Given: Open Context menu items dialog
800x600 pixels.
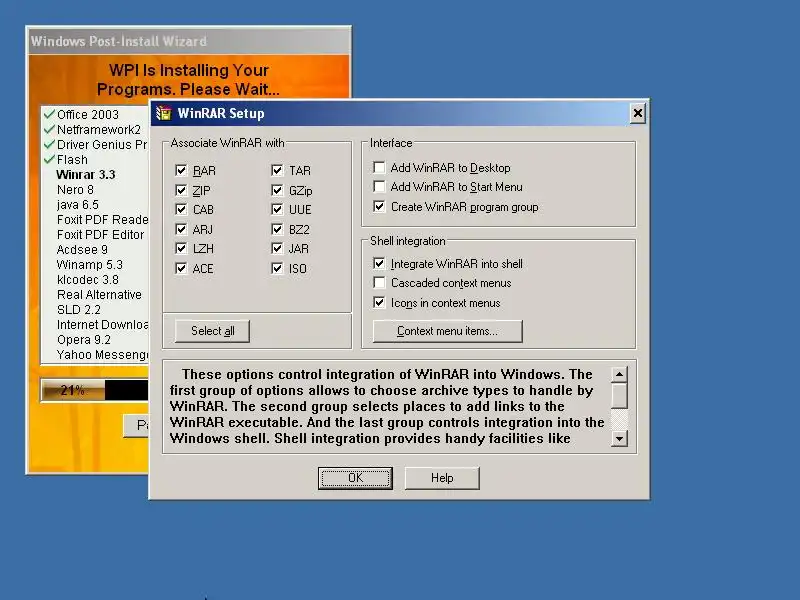Looking at the screenshot, I should [x=447, y=331].
